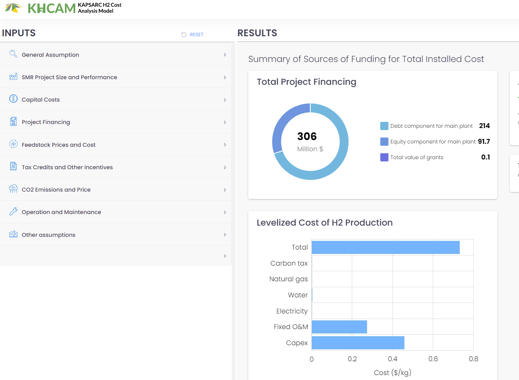519x380 pixels.
Task: Click the Operation and Maintenance wrench icon
Action: point(13,211)
